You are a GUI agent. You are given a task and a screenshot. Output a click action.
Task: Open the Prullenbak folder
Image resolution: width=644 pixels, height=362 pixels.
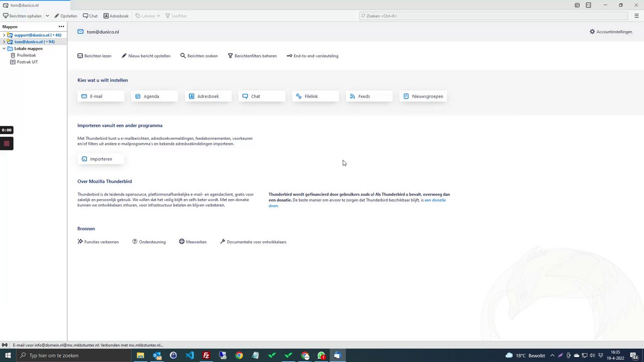click(26, 55)
